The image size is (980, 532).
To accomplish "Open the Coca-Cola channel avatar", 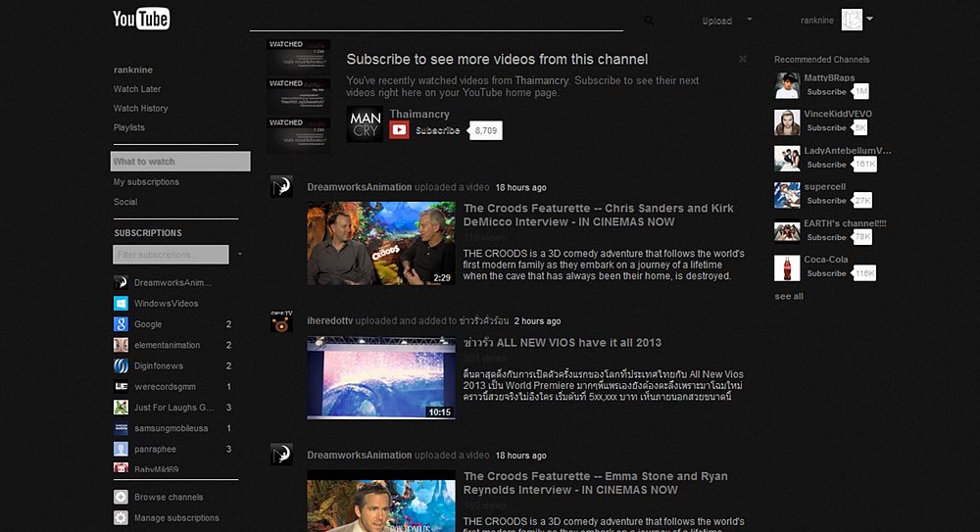I will coord(787,268).
